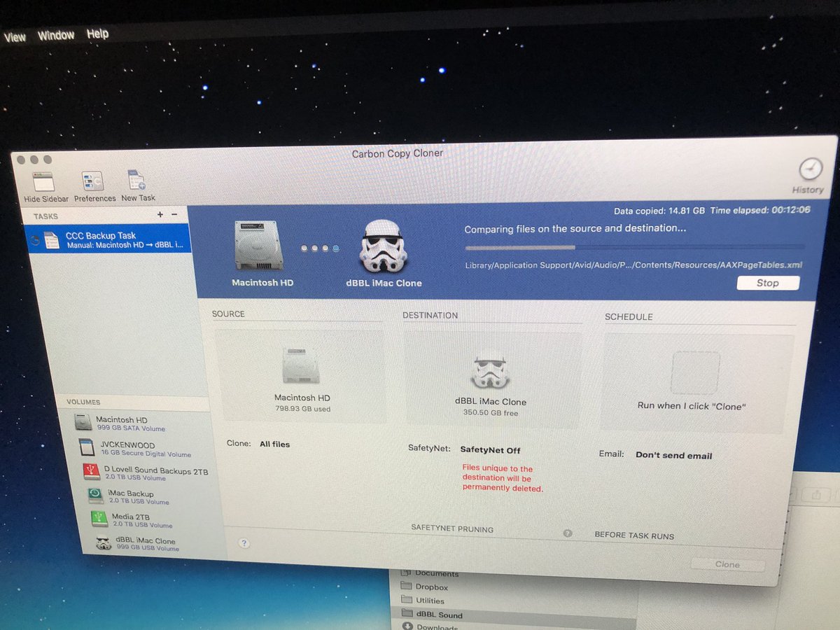The image size is (840, 630).
Task: Click the red files will be deleted warning
Action: coord(502,479)
